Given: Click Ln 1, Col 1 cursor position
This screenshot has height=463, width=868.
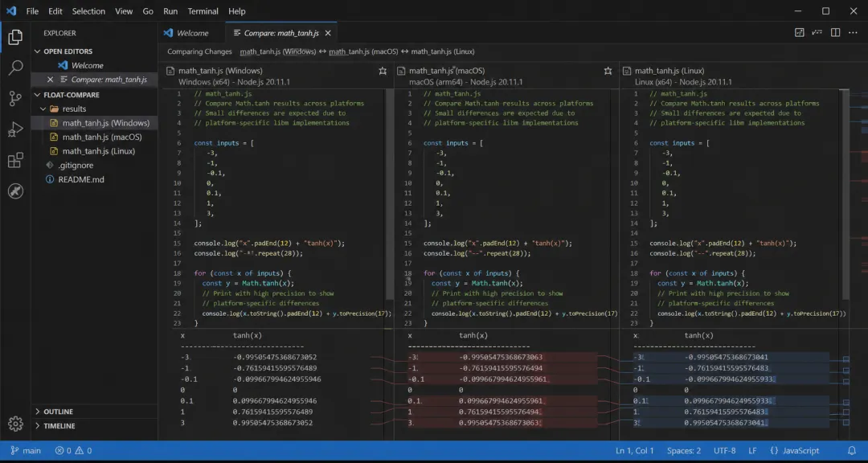Looking at the screenshot, I should click(635, 451).
